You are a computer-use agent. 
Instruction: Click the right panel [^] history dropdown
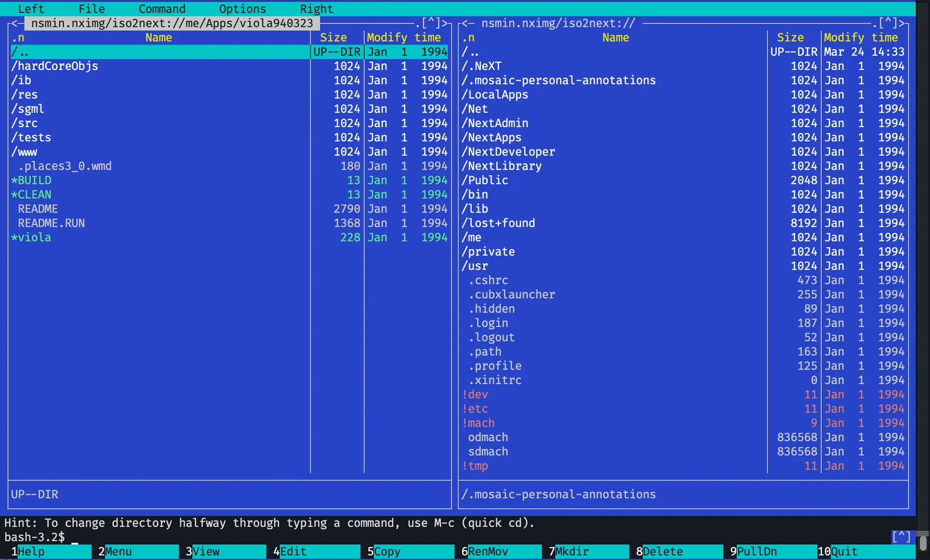pos(888,23)
